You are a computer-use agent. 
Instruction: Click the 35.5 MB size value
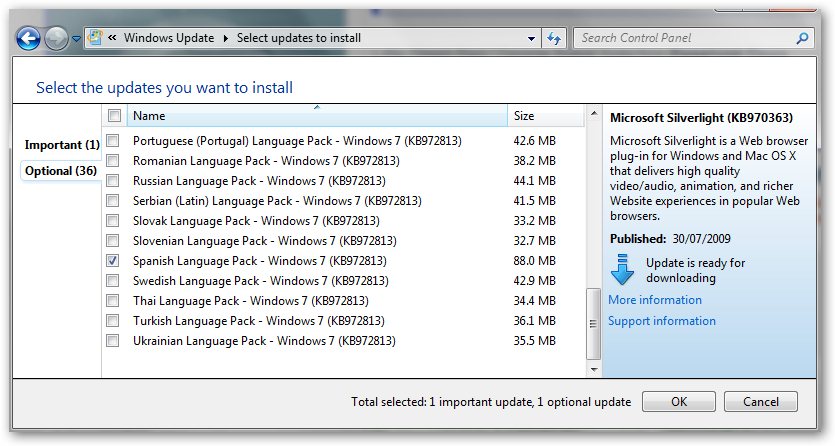(534, 341)
